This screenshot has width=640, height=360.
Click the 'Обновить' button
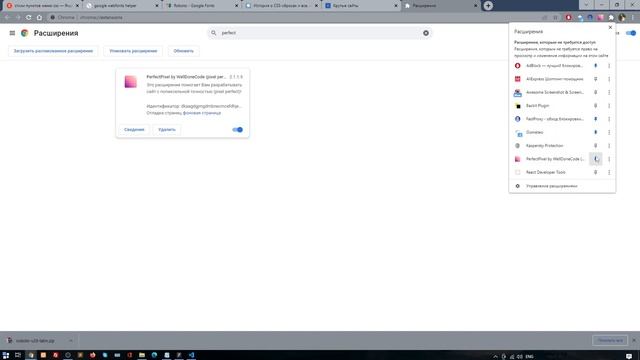[x=183, y=51]
